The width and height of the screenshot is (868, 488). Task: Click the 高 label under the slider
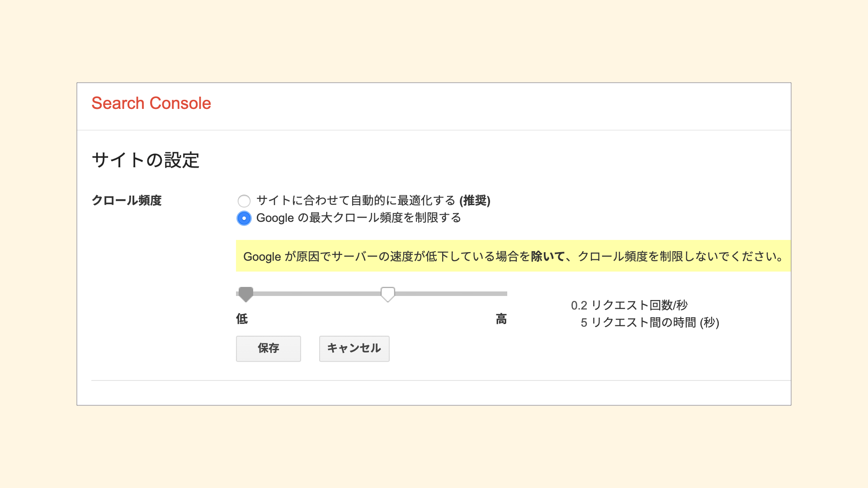tap(501, 319)
